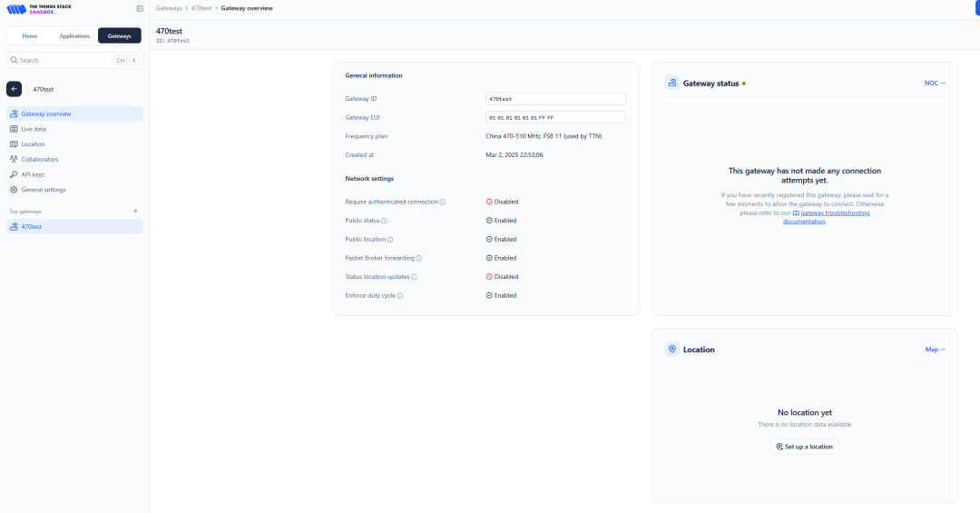The height and width of the screenshot is (513, 980).
Task: Click the gateway icon beside 470test bookmark
Action: coord(14,226)
